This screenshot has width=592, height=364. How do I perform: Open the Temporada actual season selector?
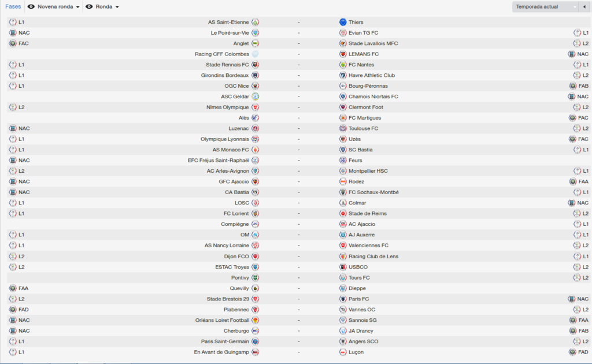[x=546, y=7]
